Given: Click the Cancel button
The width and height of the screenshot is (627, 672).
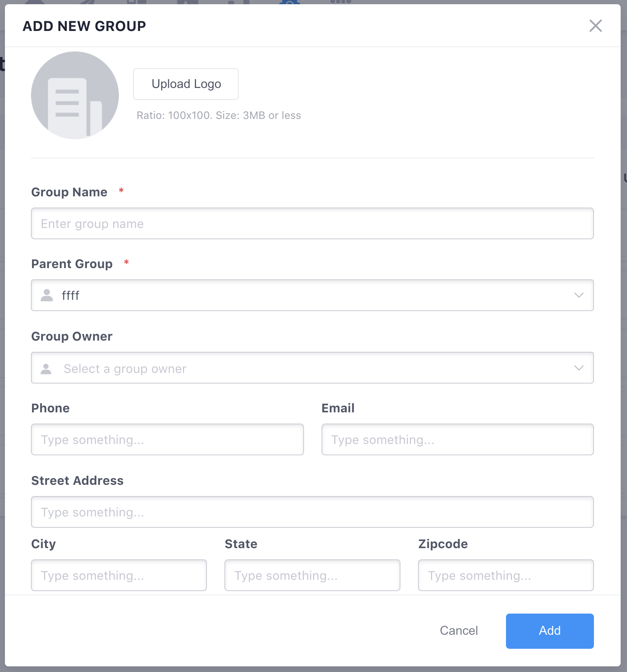Looking at the screenshot, I should pyautogui.click(x=459, y=631).
